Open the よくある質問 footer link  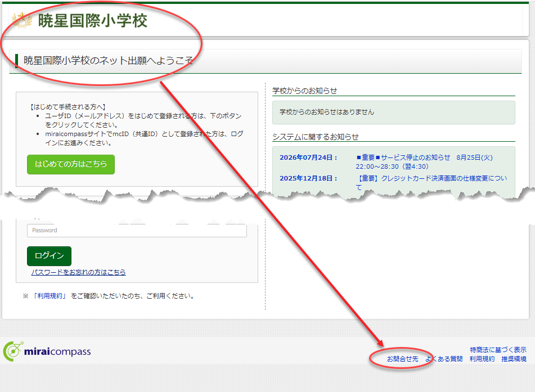[444, 359]
